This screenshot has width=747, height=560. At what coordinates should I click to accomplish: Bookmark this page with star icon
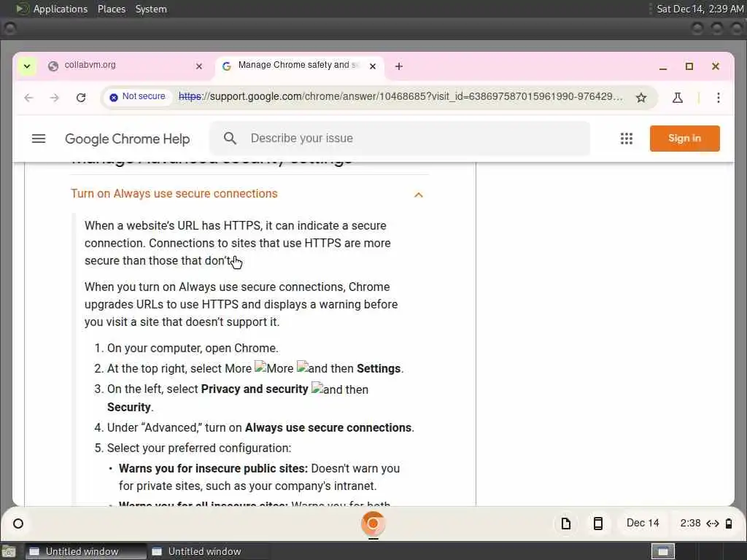click(x=641, y=98)
